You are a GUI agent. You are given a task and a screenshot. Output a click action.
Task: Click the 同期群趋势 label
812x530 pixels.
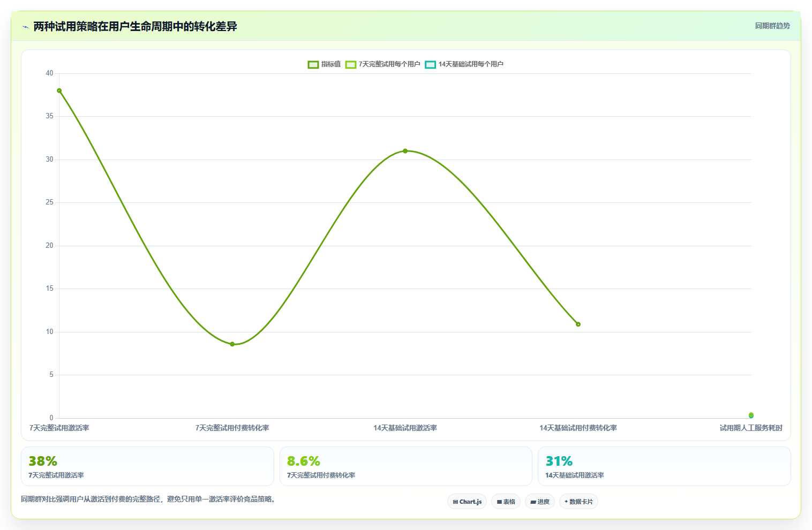coord(772,26)
